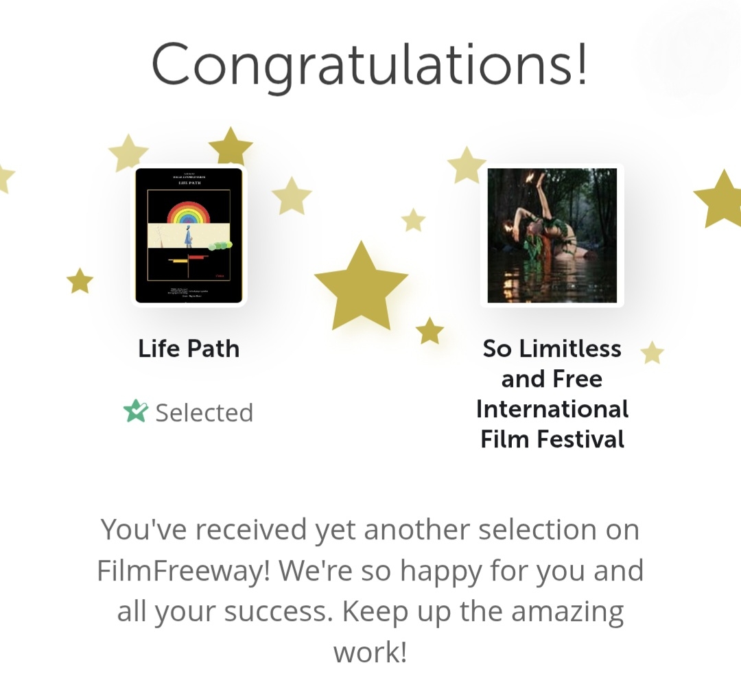Click the tiny pale star between the two thumbnails
Image resolution: width=741 pixels, height=700 pixels.
click(x=413, y=220)
